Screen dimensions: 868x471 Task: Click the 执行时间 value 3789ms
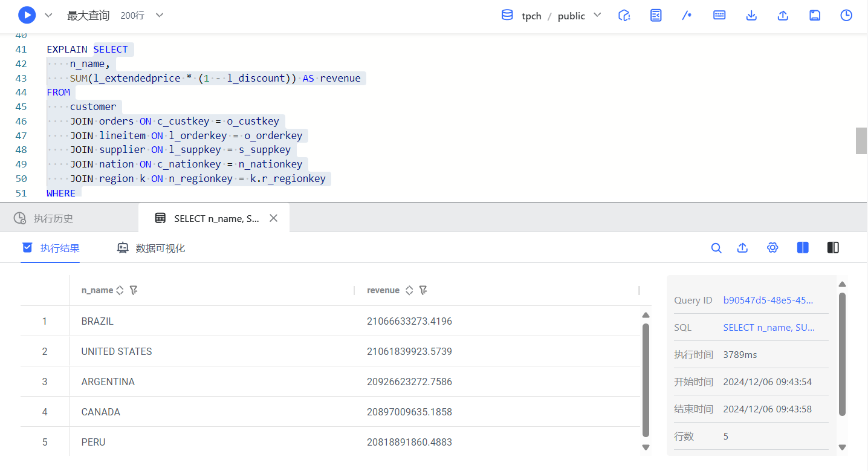coord(740,354)
